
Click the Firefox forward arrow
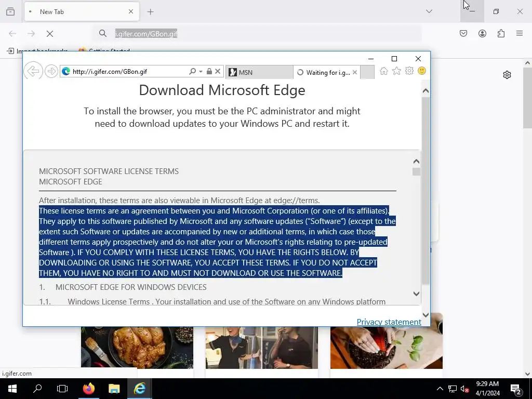31,34
